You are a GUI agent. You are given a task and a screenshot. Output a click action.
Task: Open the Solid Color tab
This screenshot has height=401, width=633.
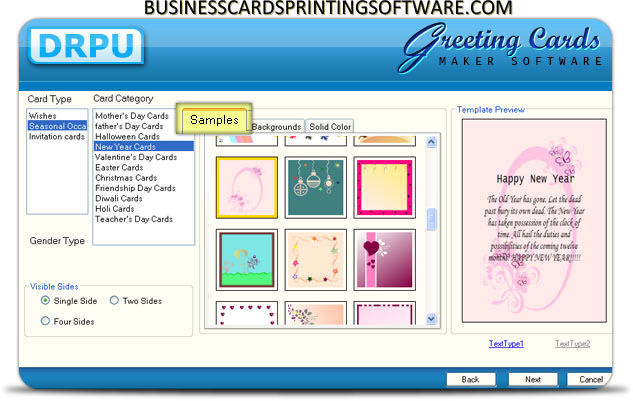tap(329, 127)
